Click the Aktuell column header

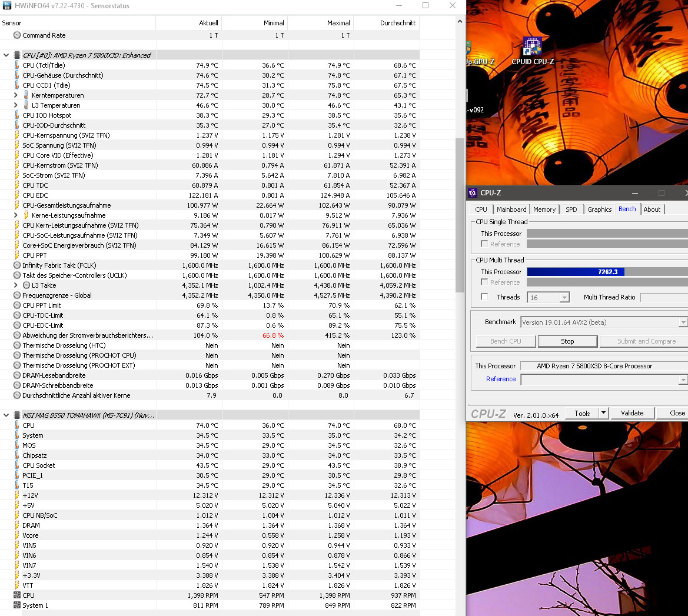pyautogui.click(x=189, y=23)
